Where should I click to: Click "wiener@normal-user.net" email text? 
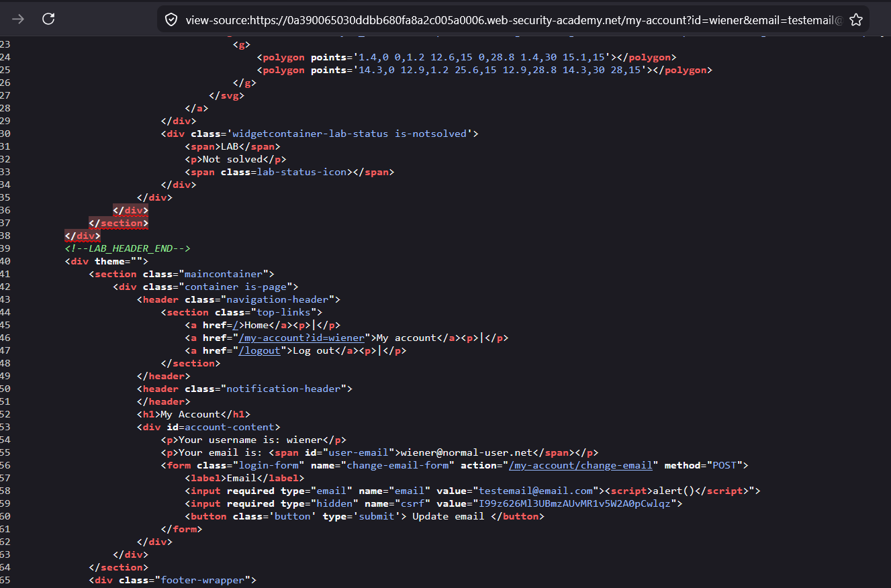[x=467, y=453]
